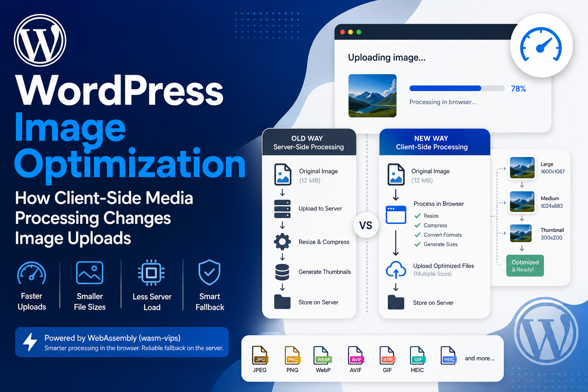
Task: Click the Convert Formats checkmark
Action: [418, 235]
